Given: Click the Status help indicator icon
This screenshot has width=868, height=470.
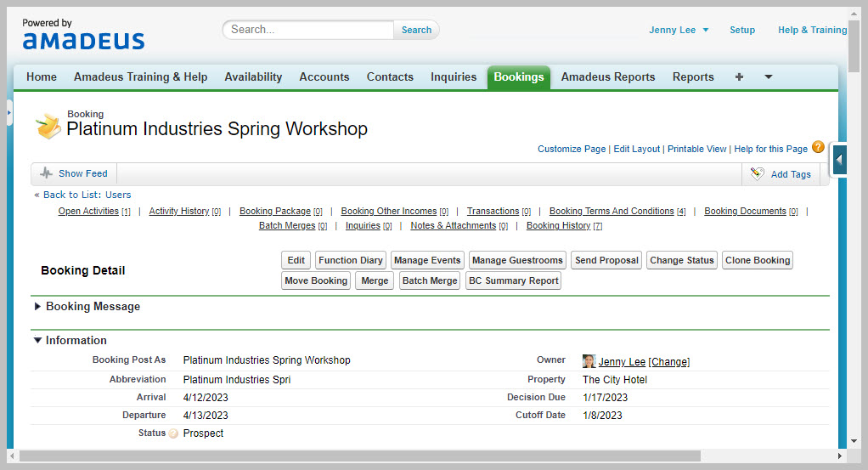Looking at the screenshot, I should [x=173, y=433].
